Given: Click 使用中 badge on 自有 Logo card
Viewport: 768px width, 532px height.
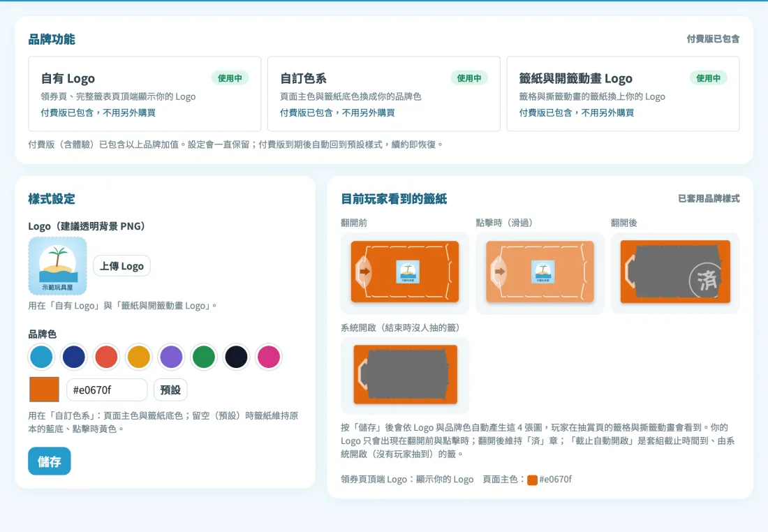Looking at the screenshot, I should tap(230, 78).
